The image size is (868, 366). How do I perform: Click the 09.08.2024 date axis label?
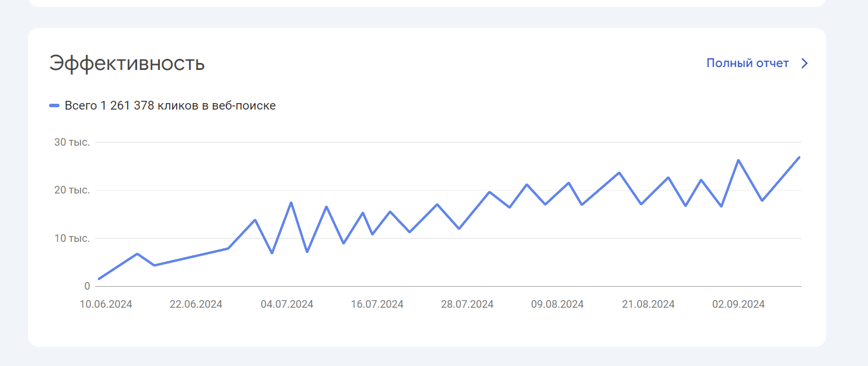(x=557, y=304)
